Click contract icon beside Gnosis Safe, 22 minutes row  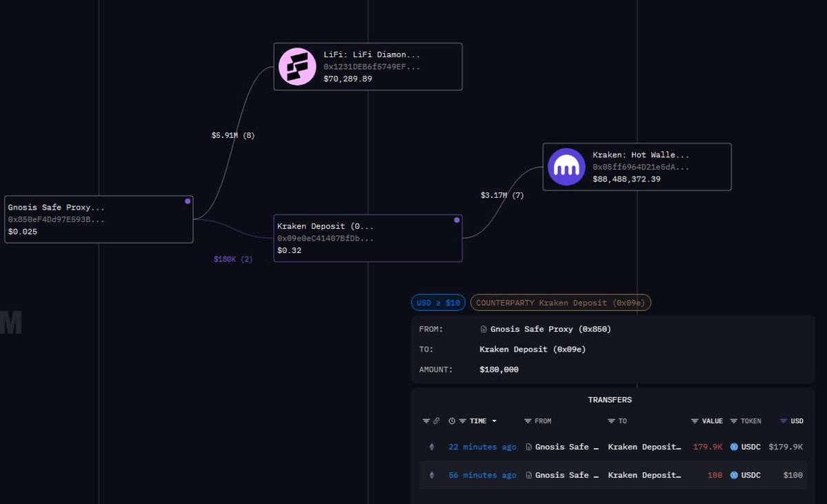[x=529, y=447]
